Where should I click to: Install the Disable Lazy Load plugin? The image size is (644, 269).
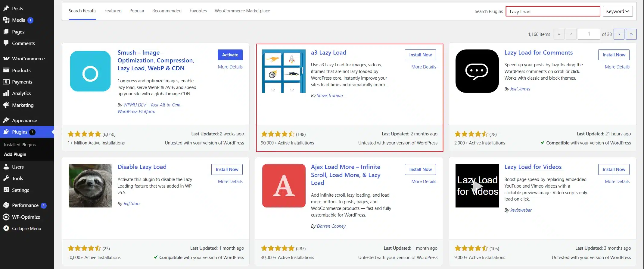pos(227,169)
